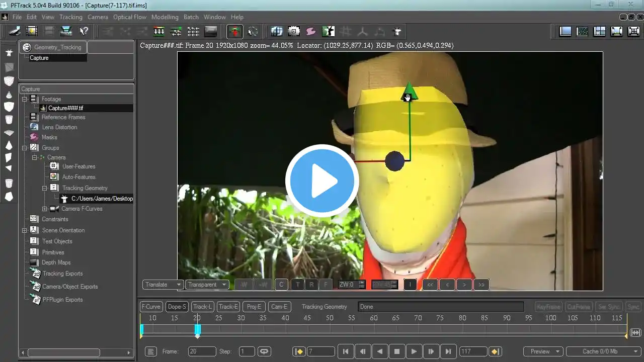Click the Dope-S button

point(177,307)
